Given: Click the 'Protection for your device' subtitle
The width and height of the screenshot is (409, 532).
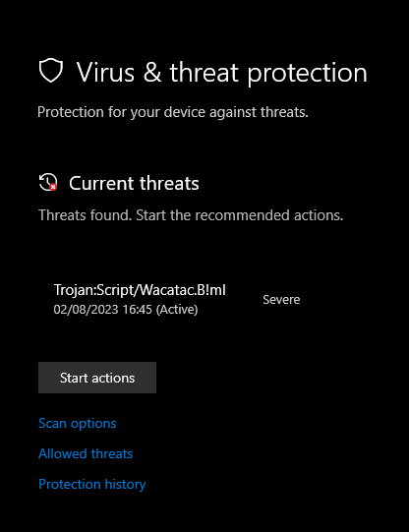Looking at the screenshot, I should [173, 112].
